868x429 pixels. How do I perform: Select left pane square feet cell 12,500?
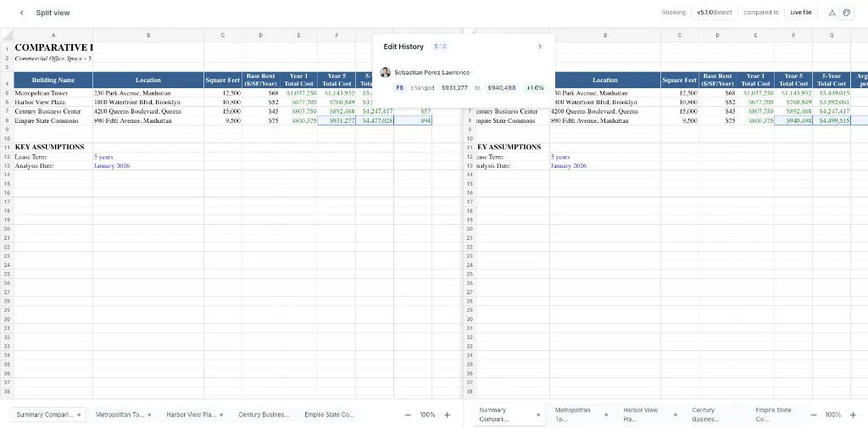(223, 93)
